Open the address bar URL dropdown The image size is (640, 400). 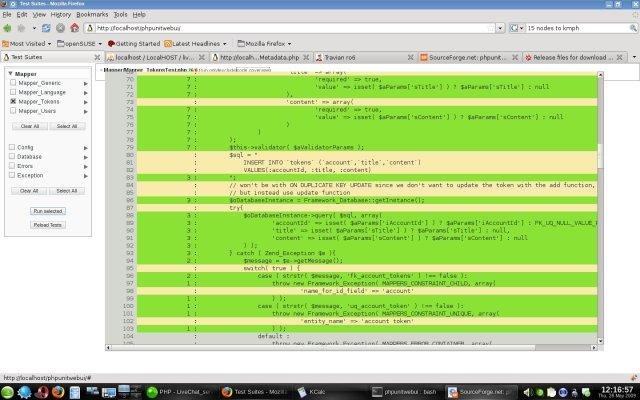click(500, 28)
